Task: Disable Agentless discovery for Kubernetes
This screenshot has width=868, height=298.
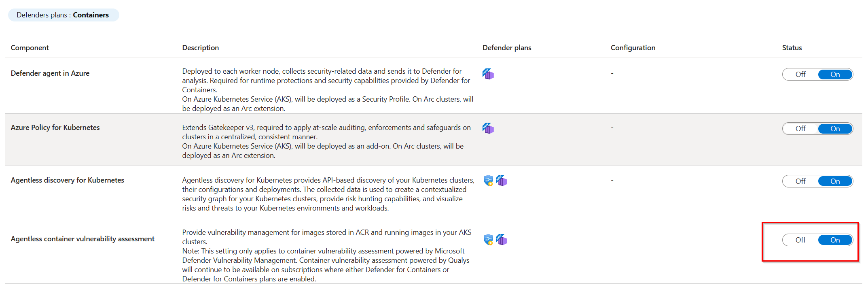Action: [x=800, y=181]
